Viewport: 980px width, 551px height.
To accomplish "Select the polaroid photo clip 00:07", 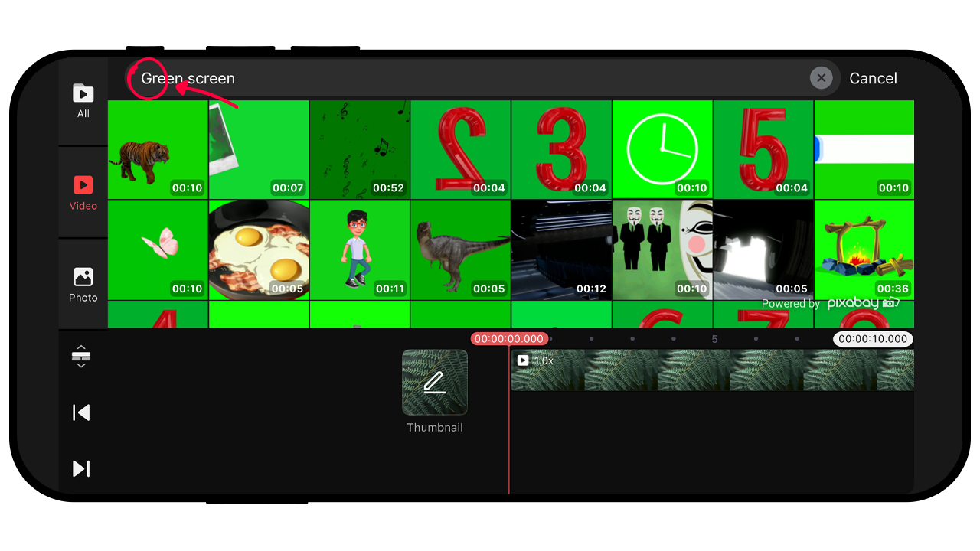I will tap(259, 149).
